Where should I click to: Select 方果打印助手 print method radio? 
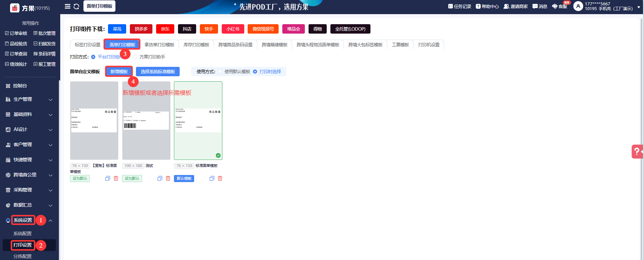click(135, 57)
